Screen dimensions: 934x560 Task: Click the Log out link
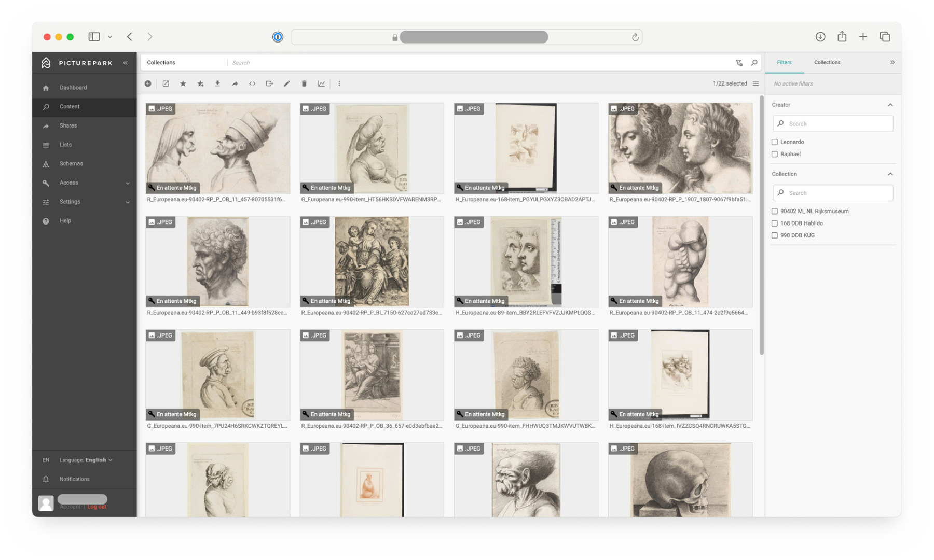pyautogui.click(x=97, y=507)
